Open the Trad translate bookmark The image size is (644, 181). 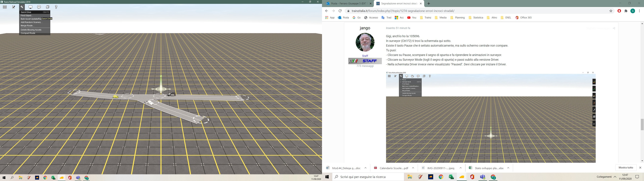tap(386, 17)
